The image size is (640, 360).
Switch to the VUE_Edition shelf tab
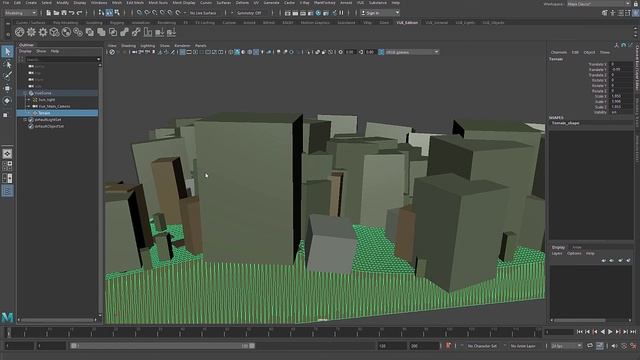tap(407, 23)
